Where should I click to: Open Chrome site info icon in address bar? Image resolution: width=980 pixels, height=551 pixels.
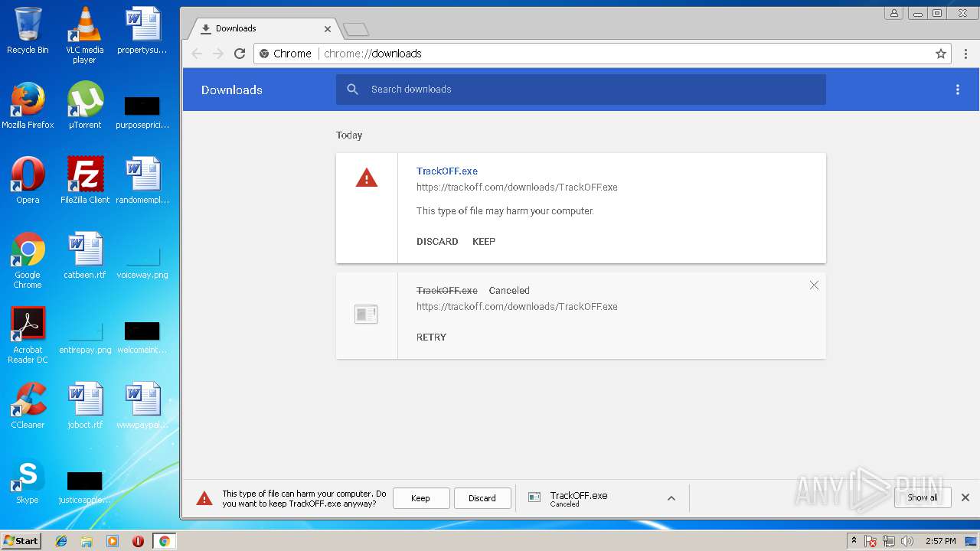[x=264, y=54]
